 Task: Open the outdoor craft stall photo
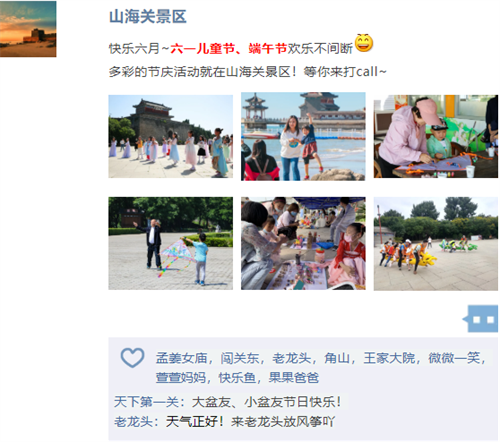click(303, 243)
